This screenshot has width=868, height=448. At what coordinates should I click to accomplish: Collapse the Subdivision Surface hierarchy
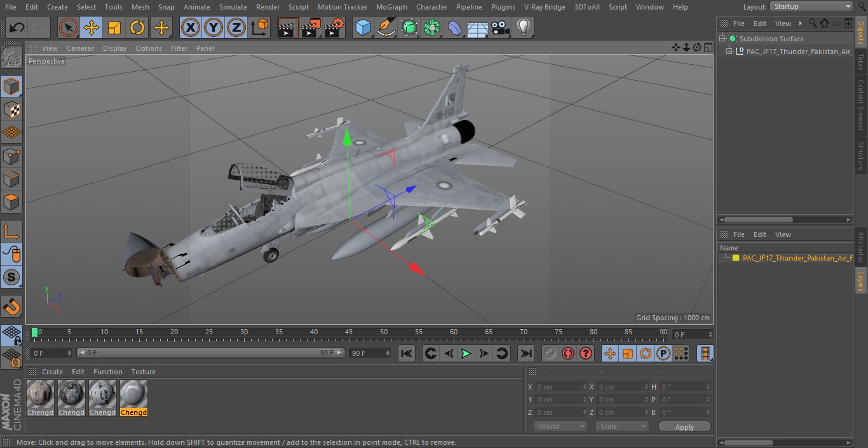click(722, 39)
